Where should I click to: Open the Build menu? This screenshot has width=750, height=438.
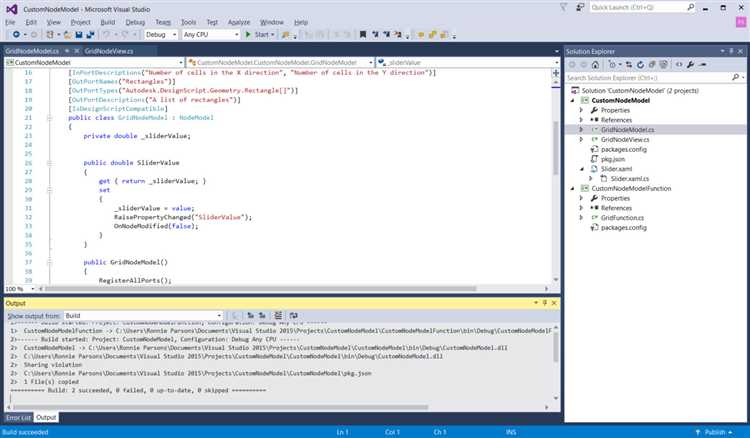(108, 22)
